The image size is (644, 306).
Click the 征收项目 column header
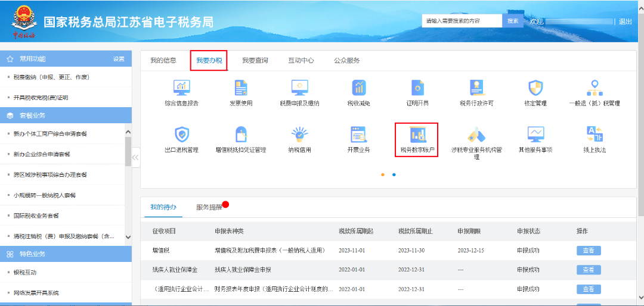pyautogui.click(x=165, y=232)
